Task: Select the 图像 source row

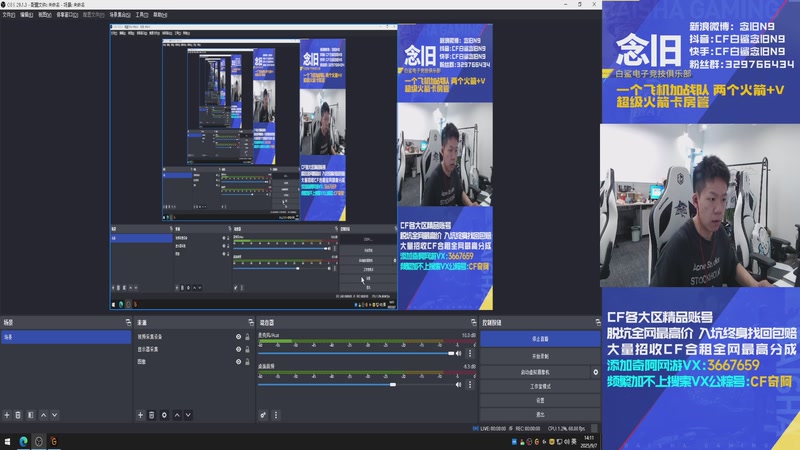Action: pyautogui.click(x=193, y=362)
